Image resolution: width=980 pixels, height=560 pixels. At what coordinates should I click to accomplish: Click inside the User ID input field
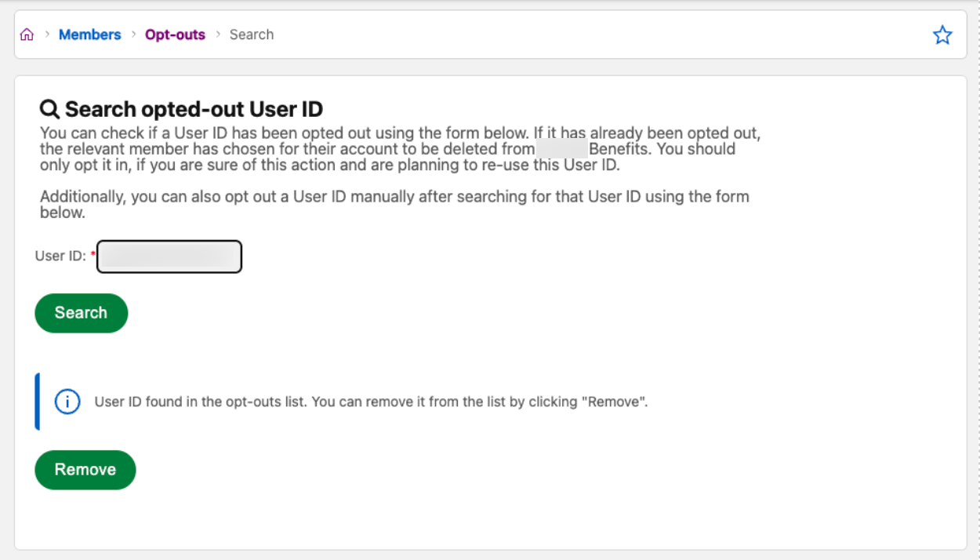click(169, 256)
